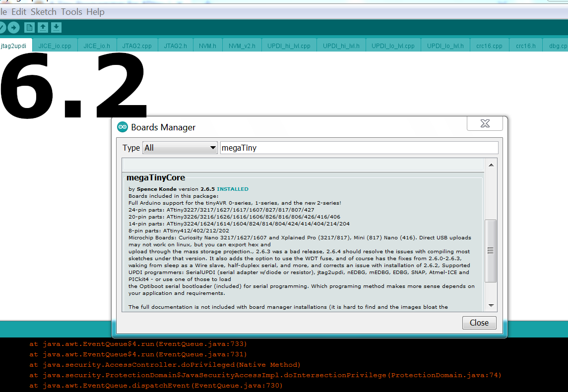Image resolution: width=568 pixels, height=392 pixels.
Task: Switch to the NVM.h tab
Action: click(207, 46)
